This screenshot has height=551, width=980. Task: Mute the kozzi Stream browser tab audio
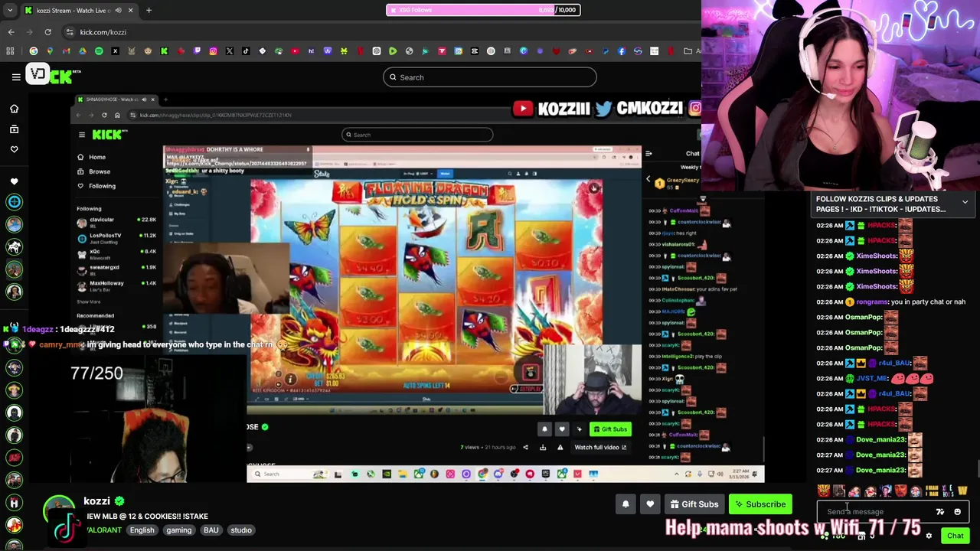pyautogui.click(x=119, y=10)
